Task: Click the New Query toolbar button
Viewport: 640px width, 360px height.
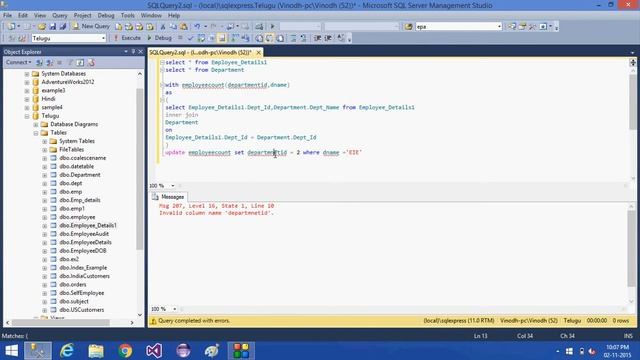Action: 91,26
